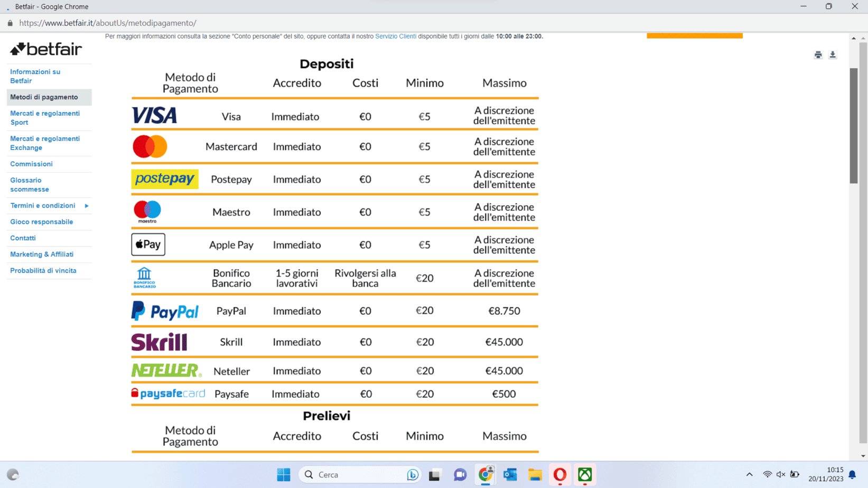Click the scroll down arrow of page
868x488 pixels.
pos(863,456)
